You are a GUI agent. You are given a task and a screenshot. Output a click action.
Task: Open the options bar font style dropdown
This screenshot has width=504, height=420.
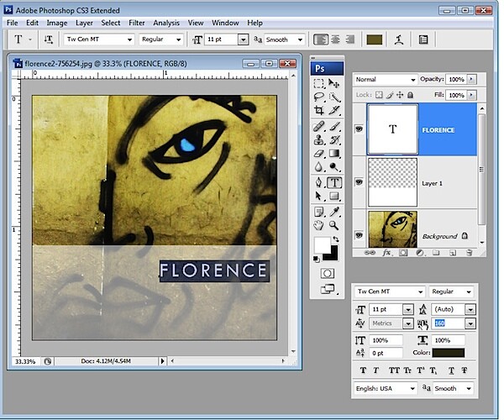[x=178, y=39]
